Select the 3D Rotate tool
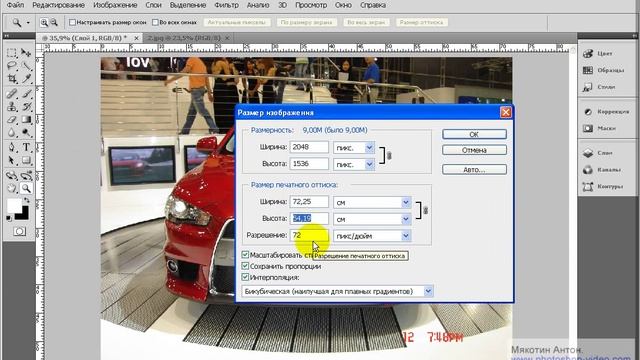 [11, 176]
